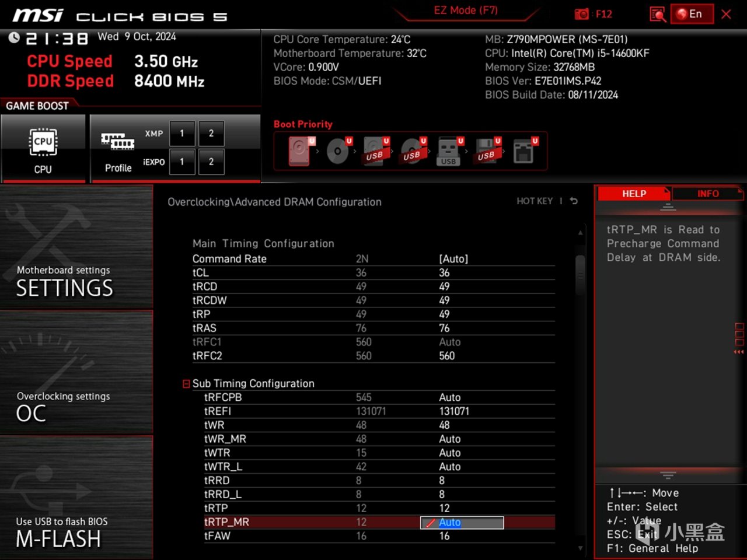
Task: Click the scrollbar down arrow in timing list
Action: point(580,548)
